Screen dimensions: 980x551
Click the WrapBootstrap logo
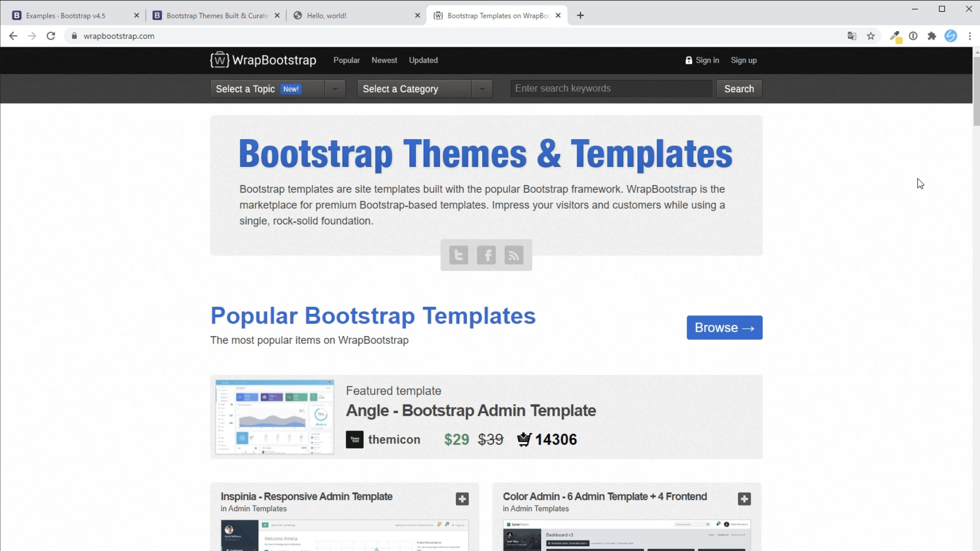tap(263, 60)
